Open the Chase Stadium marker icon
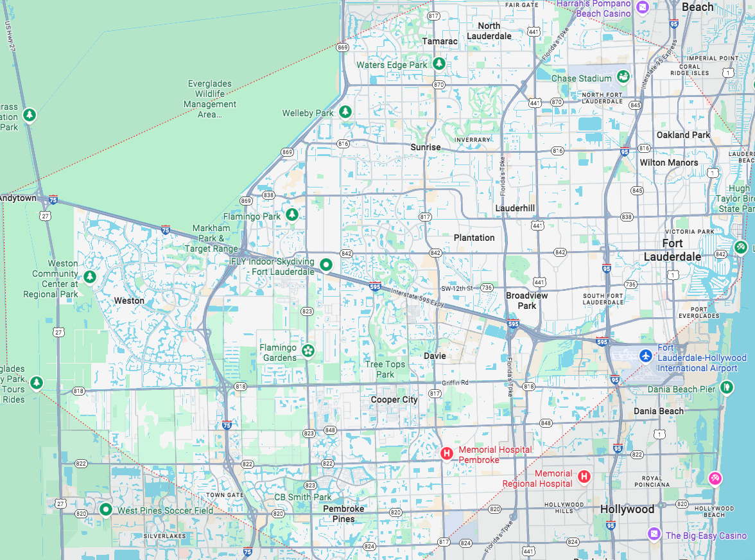755x560 pixels. (623, 76)
